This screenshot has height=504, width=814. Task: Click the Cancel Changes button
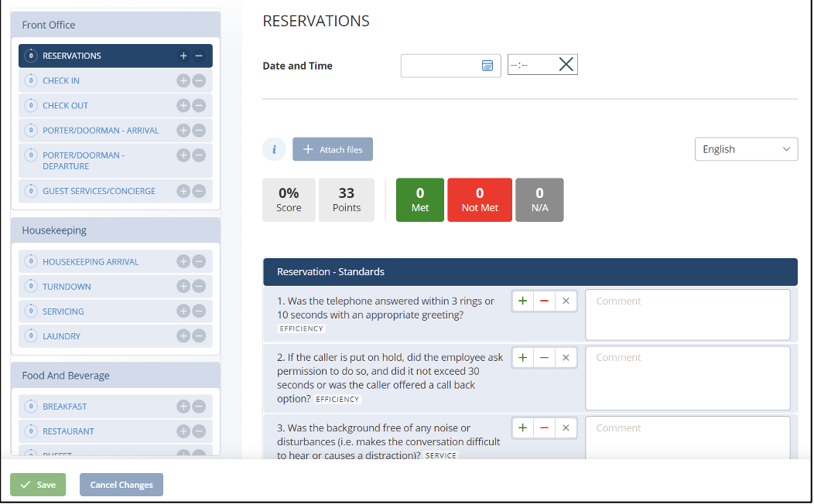tap(121, 485)
